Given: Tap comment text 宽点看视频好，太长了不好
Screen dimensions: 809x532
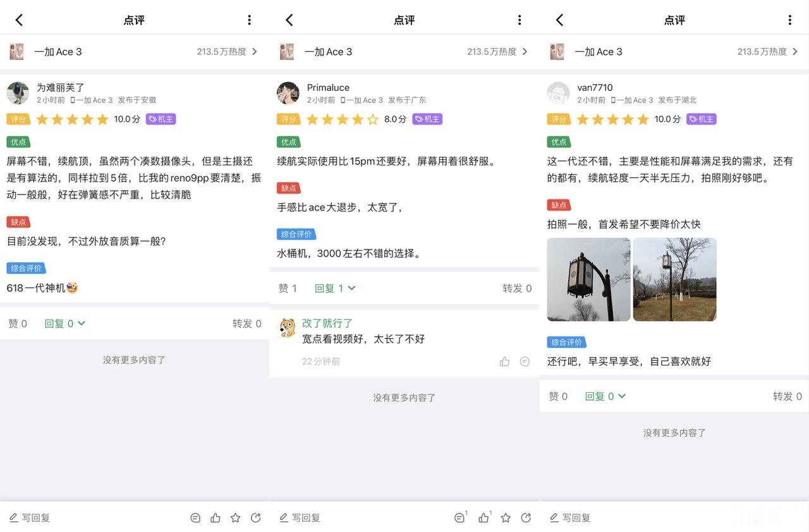Looking at the screenshot, I should pyautogui.click(x=363, y=339).
